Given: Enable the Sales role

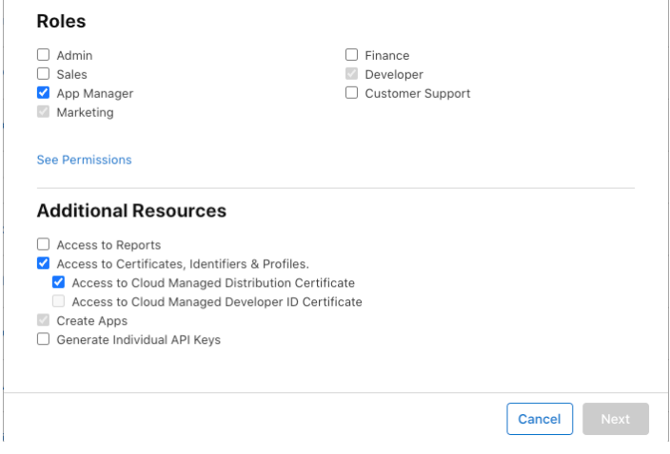Looking at the screenshot, I should click(43, 74).
